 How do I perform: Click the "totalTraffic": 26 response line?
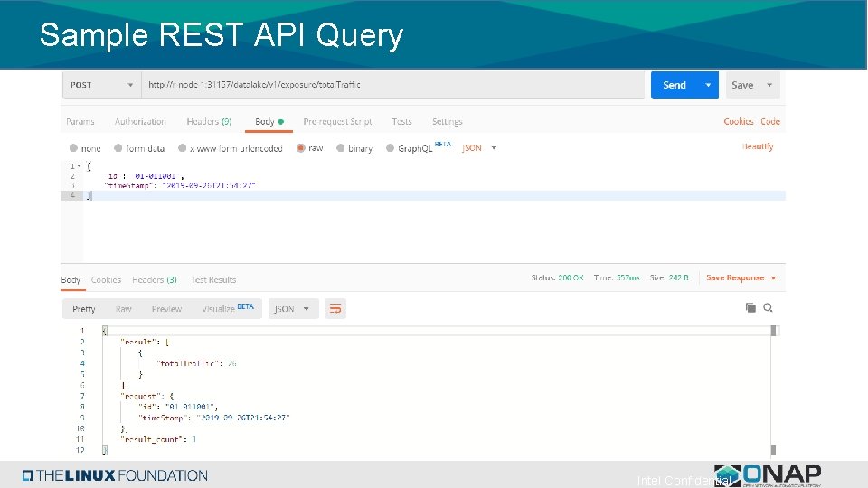[196, 363]
